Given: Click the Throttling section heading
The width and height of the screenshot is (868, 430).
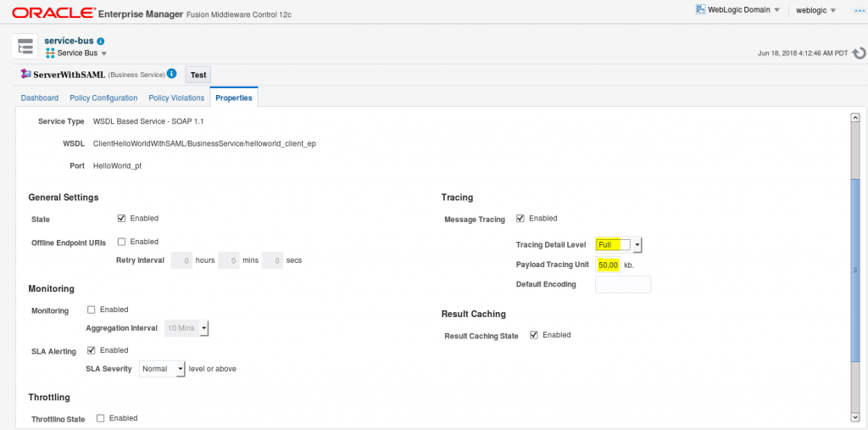Looking at the screenshot, I should pyautogui.click(x=48, y=397).
